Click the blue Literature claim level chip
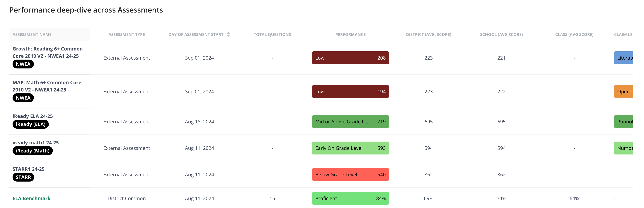The height and width of the screenshot is (208, 644). coord(624,58)
